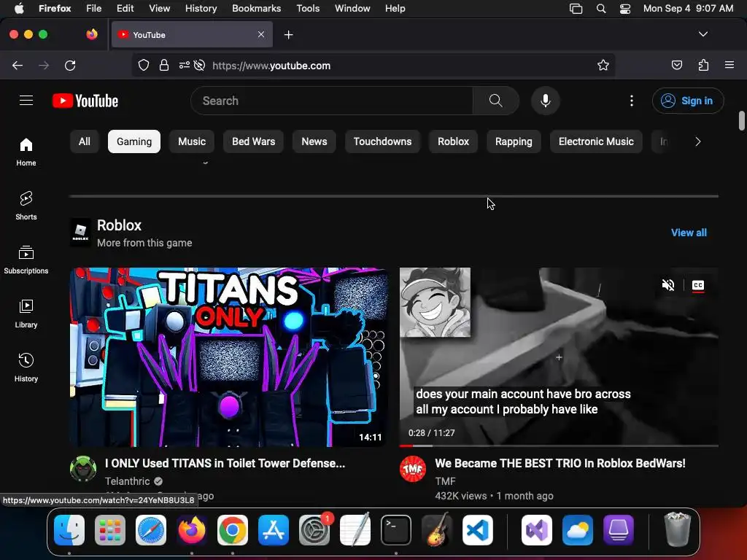Select the Music filter chip
This screenshot has width=747, height=560.
192,141
